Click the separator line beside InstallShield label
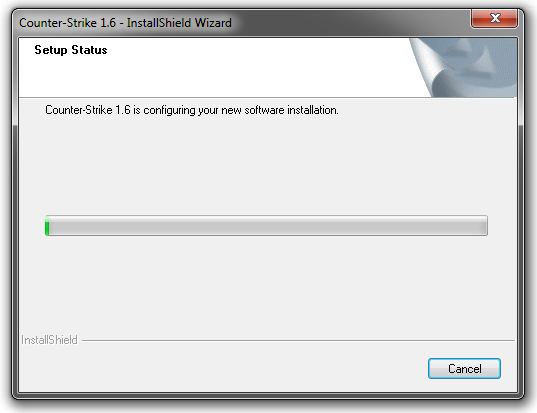Viewport: 537px width, 413px height. click(298, 340)
